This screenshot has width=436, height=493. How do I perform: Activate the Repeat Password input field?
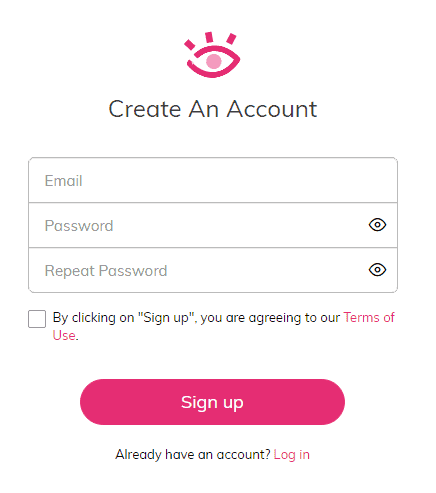213,270
